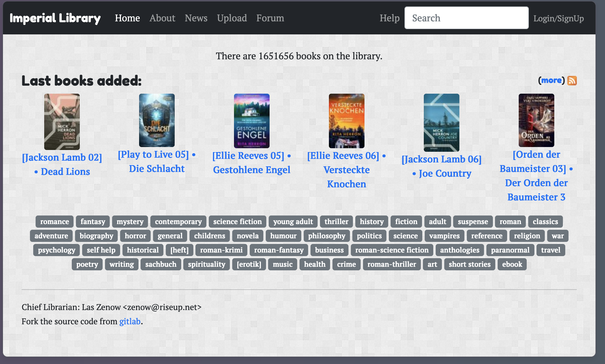Viewport: 605px width, 364px height.
Task: Open the Orden der Baumeister 03 title link
Action: [536, 176]
